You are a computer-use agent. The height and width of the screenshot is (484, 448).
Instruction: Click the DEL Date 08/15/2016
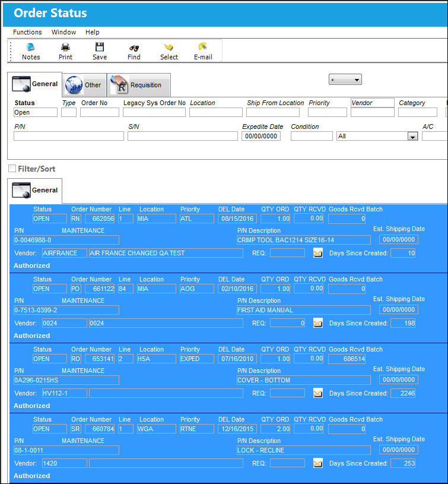[x=237, y=219]
